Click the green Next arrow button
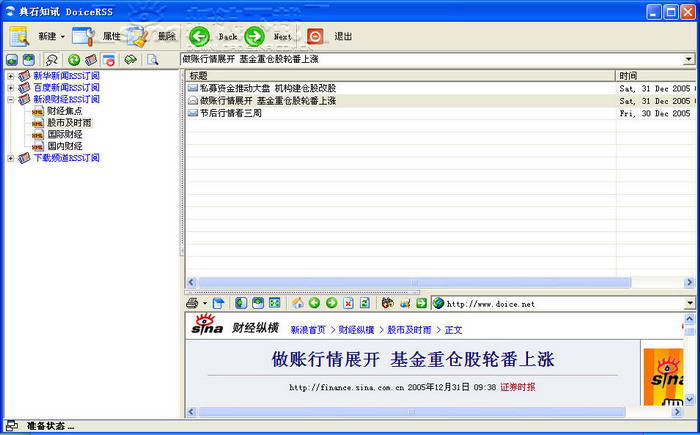The height and width of the screenshot is (435, 700). pos(255,36)
